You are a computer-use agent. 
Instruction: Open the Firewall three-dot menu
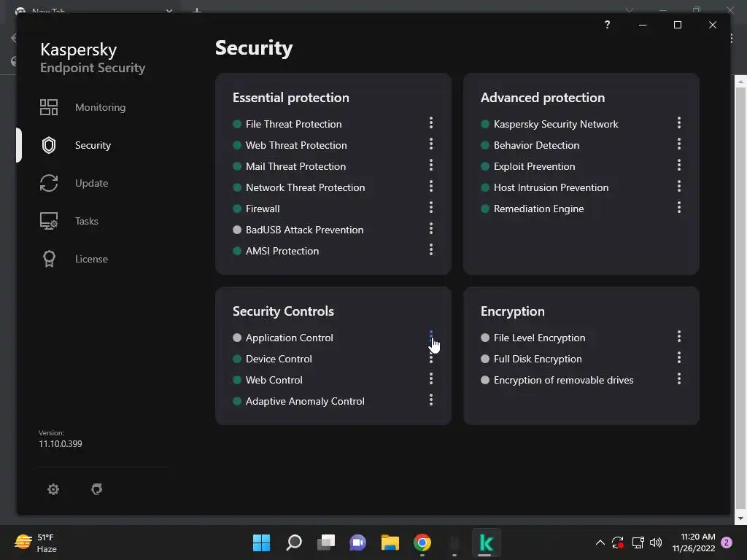[x=431, y=207]
